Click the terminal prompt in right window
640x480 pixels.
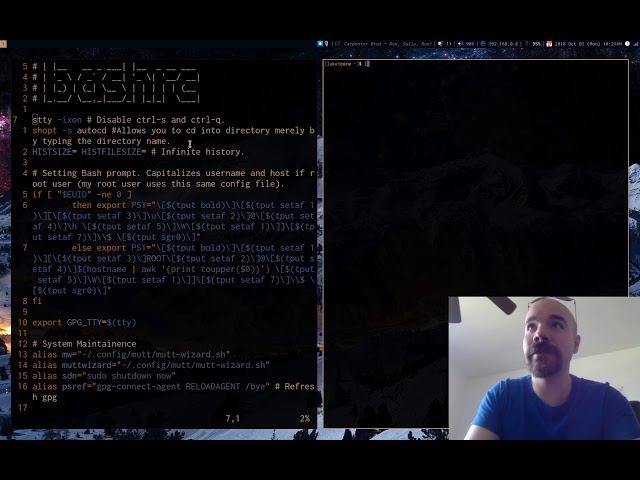pyautogui.click(x=347, y=64)
